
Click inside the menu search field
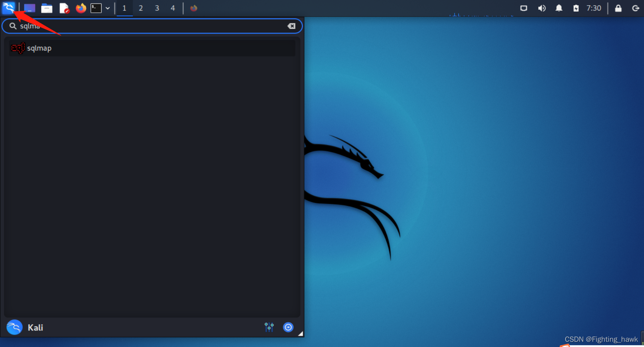(x=152, y=26)
